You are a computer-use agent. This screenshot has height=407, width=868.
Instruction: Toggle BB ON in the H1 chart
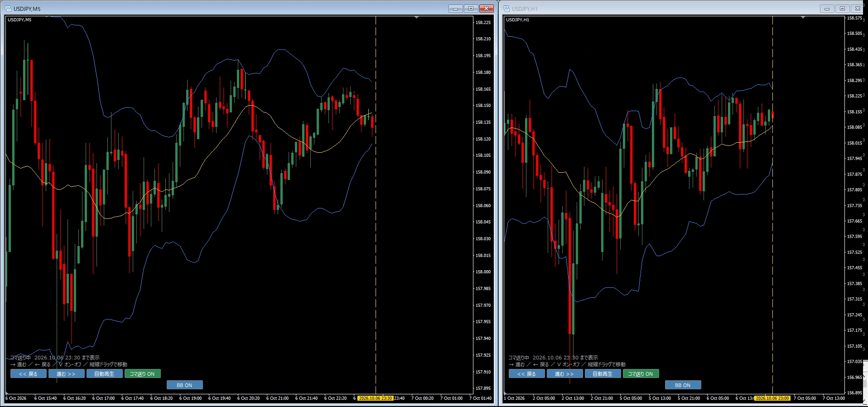683,385
